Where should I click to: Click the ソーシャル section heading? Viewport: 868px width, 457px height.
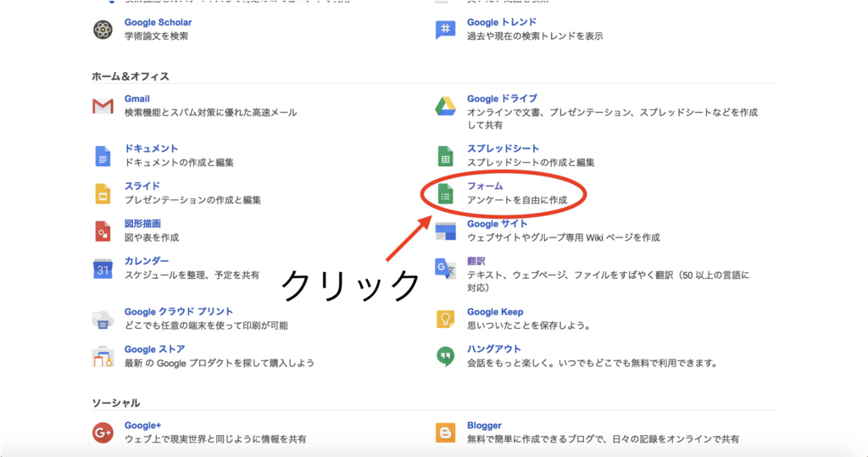point(115,404)
